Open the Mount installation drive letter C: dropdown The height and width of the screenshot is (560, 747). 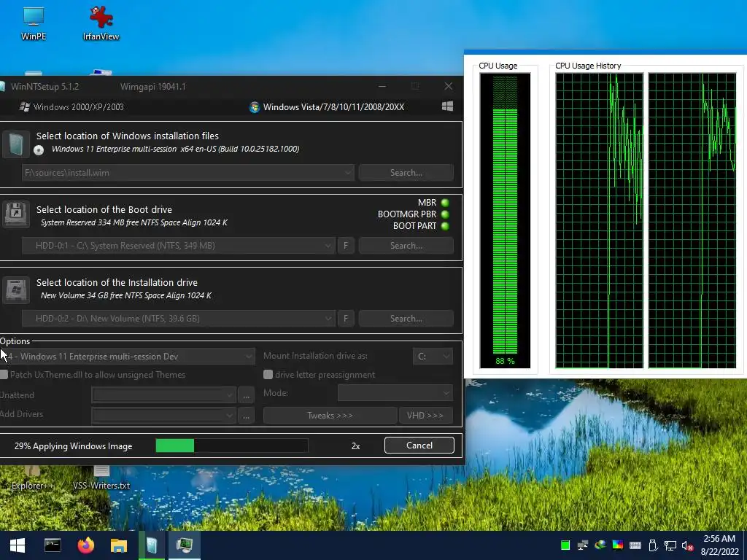click(433, 356)
